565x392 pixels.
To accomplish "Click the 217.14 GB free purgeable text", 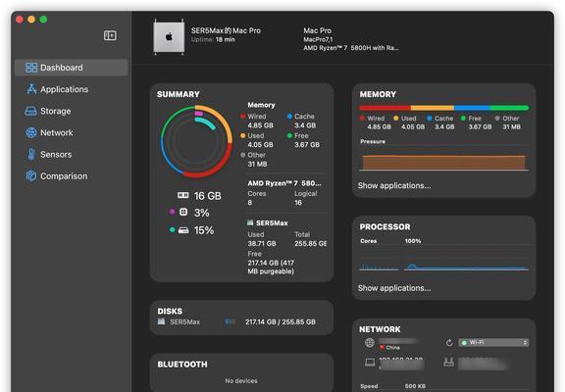I will (271, 268).
